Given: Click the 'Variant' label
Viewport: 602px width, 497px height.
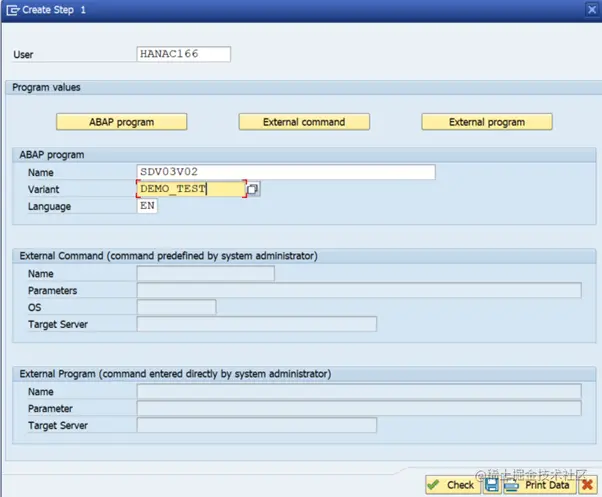Looking at the screenshot, I should (43, 190).
